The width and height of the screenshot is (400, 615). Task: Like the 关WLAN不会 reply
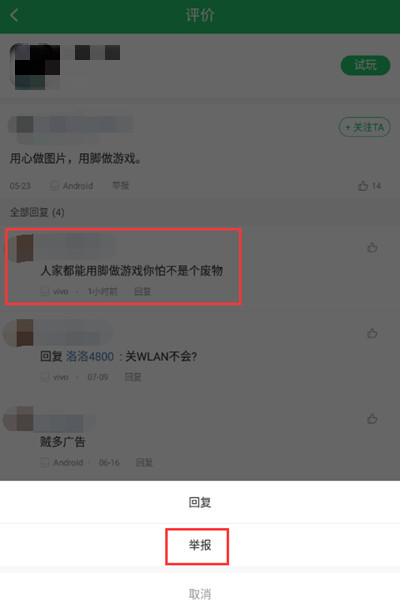tap(372, 333)
